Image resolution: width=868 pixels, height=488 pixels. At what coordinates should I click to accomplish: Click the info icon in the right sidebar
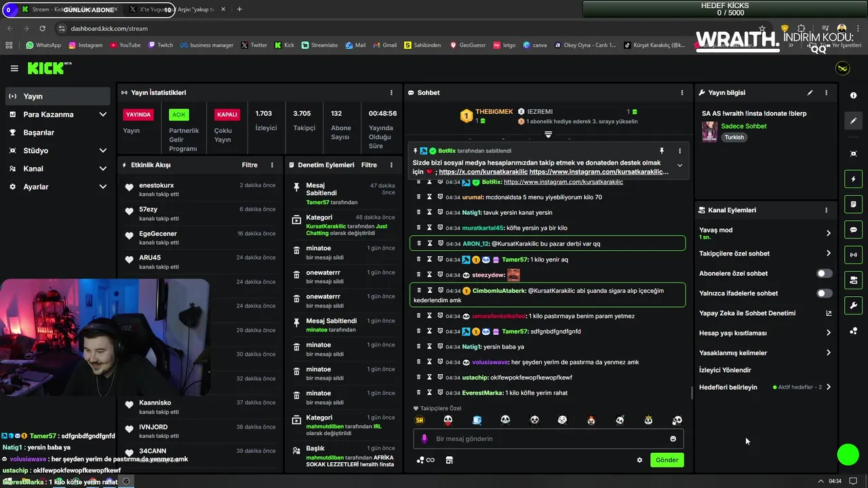click(x=854, y=96)
